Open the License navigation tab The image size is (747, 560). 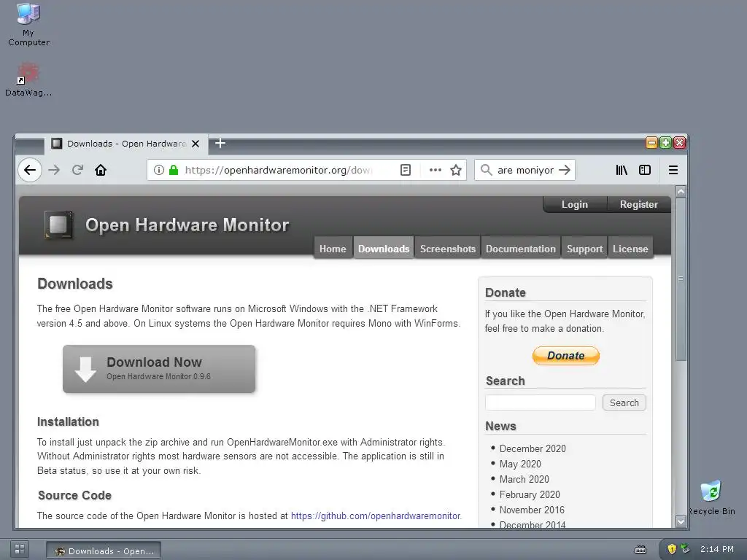tap(630, 249)
